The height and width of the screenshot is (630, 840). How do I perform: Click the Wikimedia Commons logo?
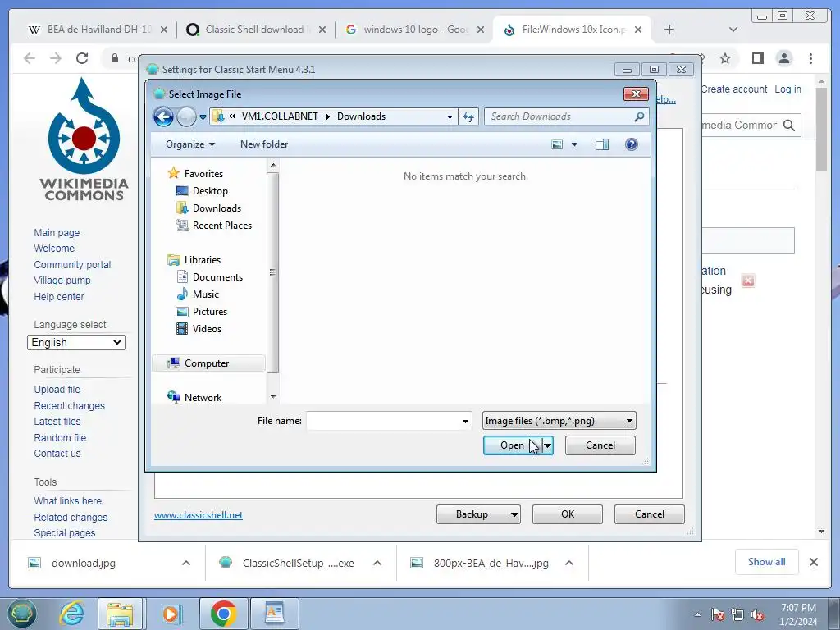click(84, 139)
